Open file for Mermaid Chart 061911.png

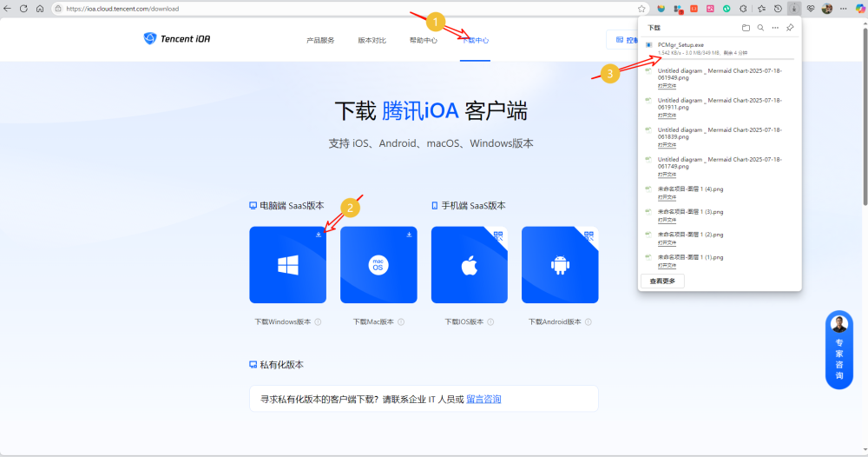point(667,116)
